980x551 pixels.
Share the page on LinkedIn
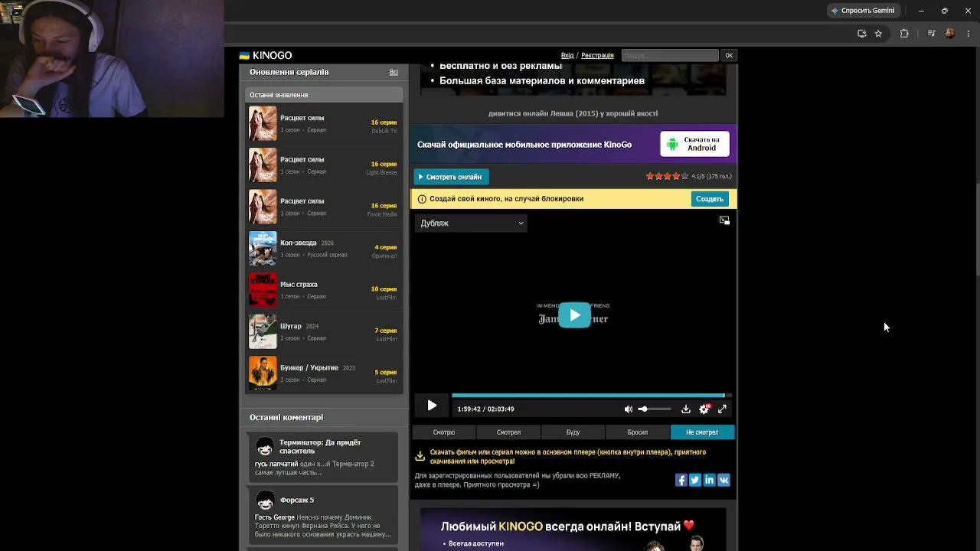[x=710, y=480]
